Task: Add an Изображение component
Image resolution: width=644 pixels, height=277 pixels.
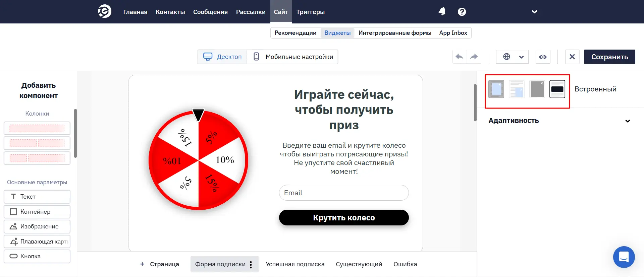Action: pos(37,226)
